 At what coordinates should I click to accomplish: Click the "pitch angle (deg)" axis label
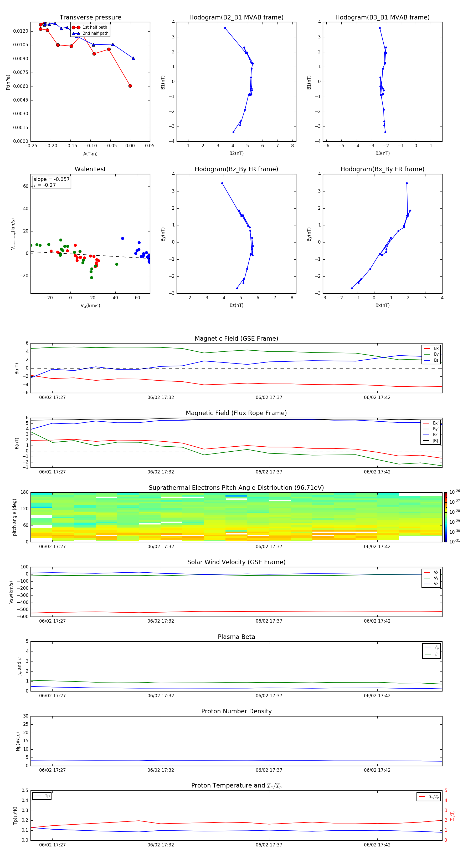click(x=14, y=517)
